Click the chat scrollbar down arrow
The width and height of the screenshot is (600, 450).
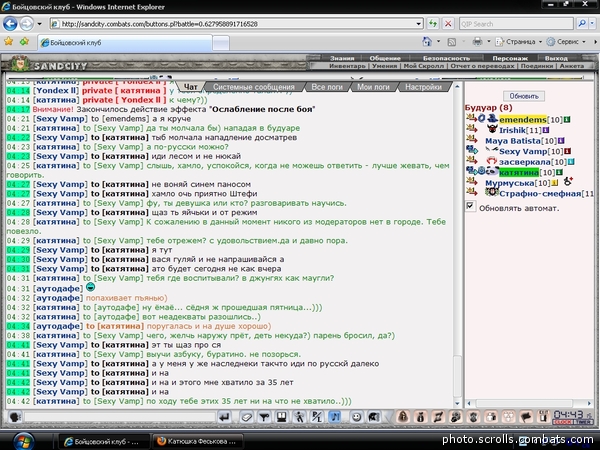coord(457,403)
